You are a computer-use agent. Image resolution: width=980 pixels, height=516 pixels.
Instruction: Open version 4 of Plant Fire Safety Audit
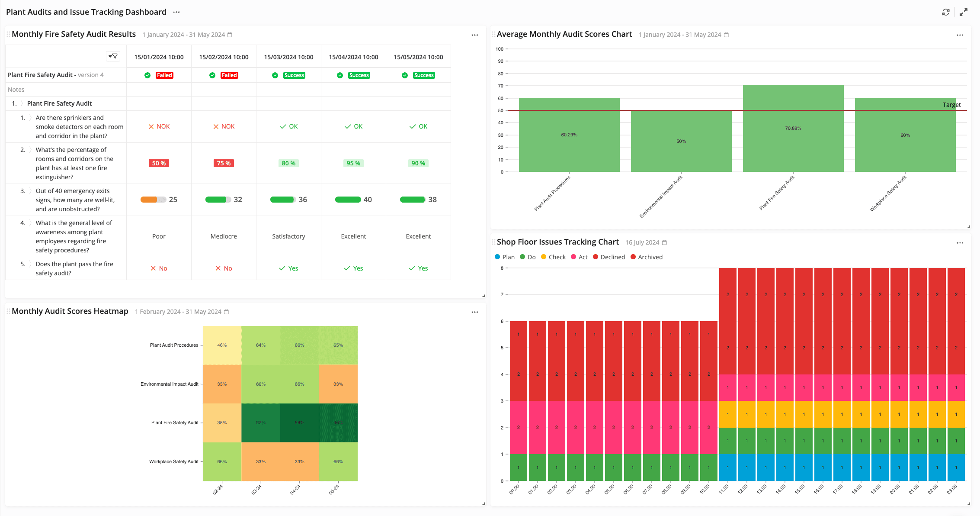point(91,75)
